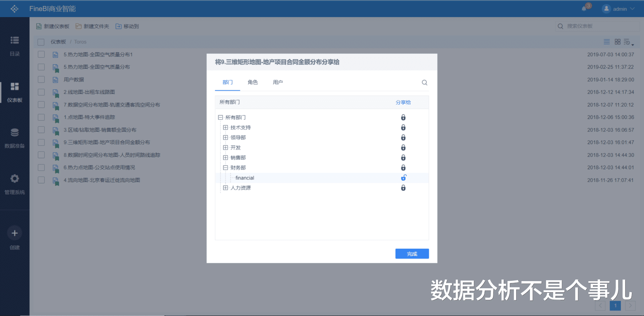Open the admin account dropdown
644x316 pixels.
[619, 8]
